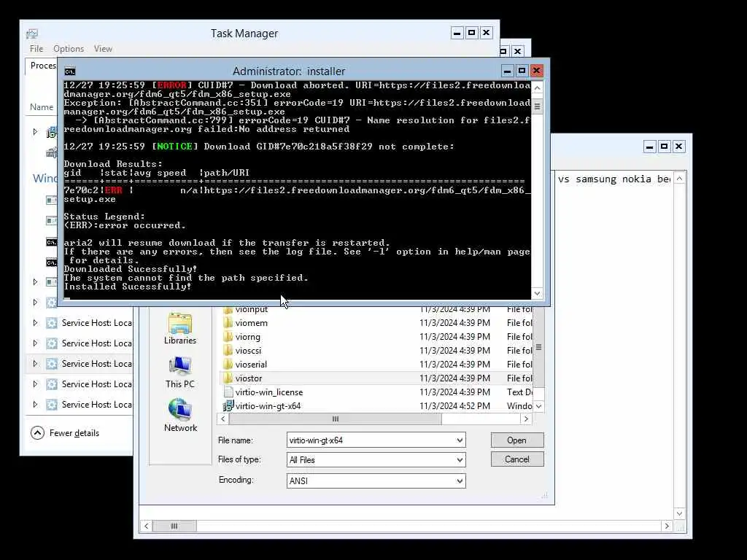Select the Processes tab in Task Manager
The image size is (747, 560).
[x=43, y=66]
